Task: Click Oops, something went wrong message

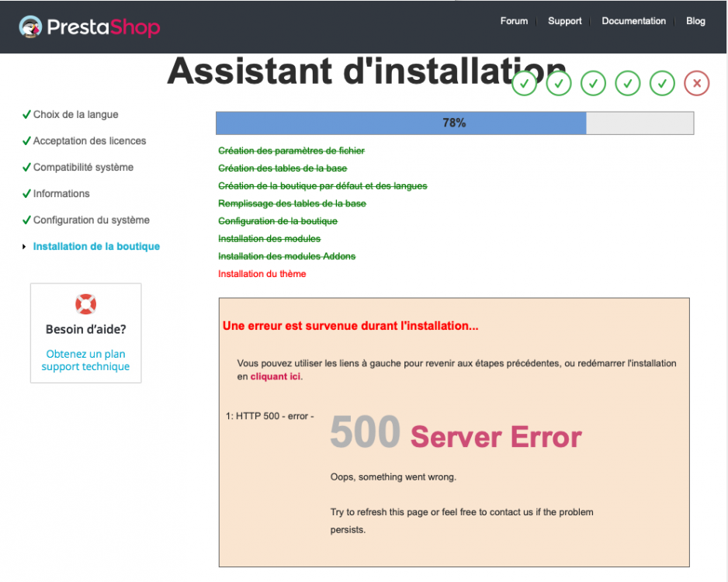Action: click(x=393, y=477)
